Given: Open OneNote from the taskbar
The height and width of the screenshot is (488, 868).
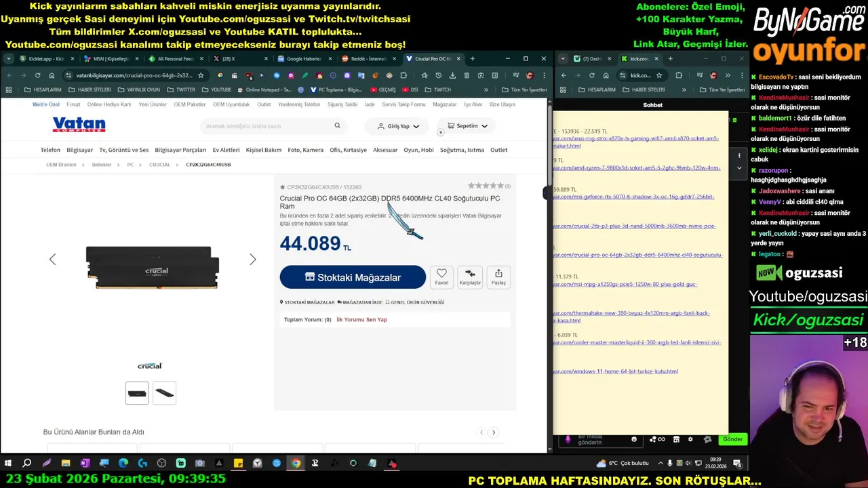Looking at the screenshot, I should [85, 464].
